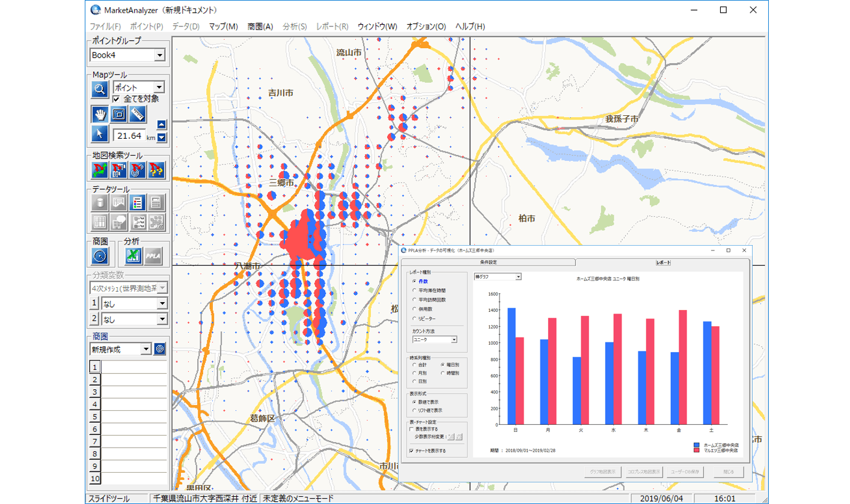Click the second 少数表示桁変更 icon
850x504 pixels.
point(460,437)
